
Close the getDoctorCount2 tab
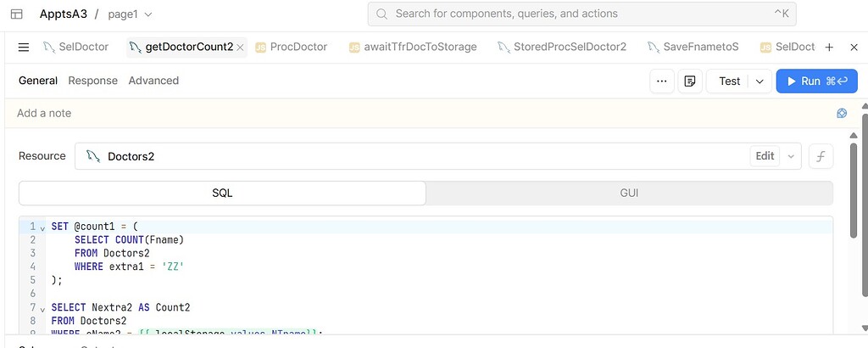point(240,48)
